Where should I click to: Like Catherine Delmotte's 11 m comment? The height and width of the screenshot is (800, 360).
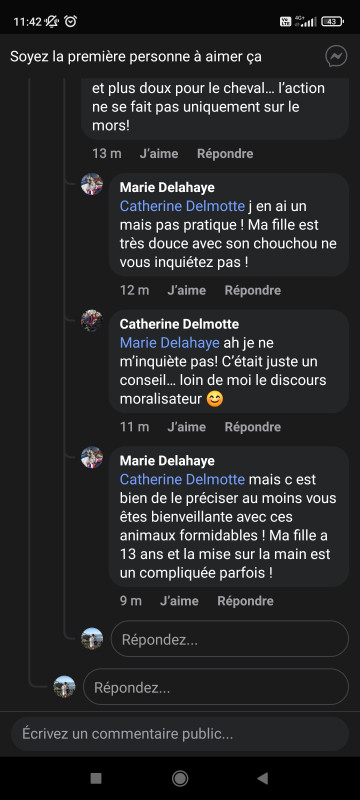[x=187, y=427]
